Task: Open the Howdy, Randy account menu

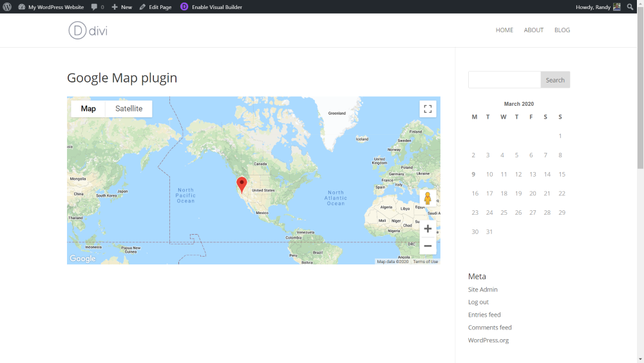Action: pyautogui.click(x=598, y=7)
